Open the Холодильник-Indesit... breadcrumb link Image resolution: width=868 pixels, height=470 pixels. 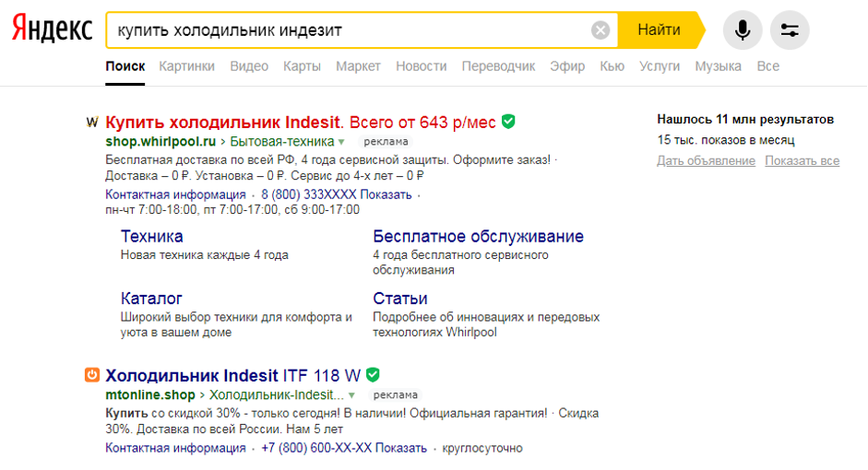(x=276, y=394)
